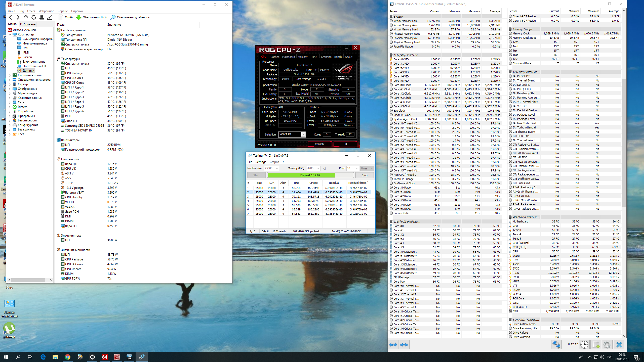The width and height of the screenshot is (644, 362).
Task: Open AIDA64 from the Windows taskbar
Action: (x=105, y=357)
